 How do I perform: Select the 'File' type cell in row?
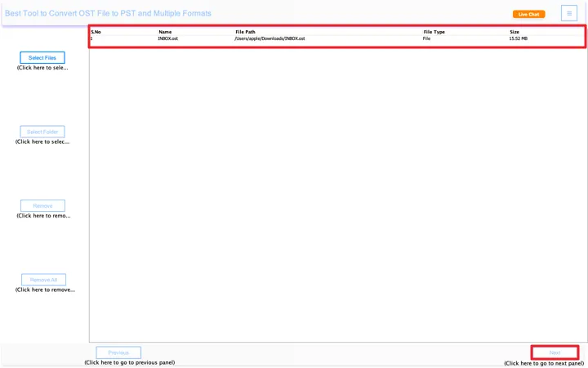[x=426, y=38]
